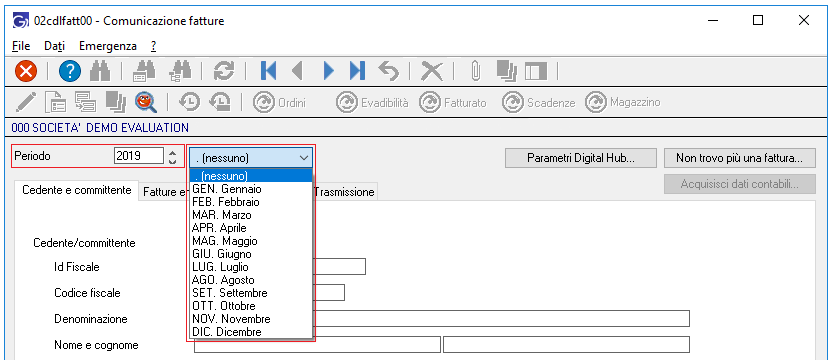Select FEB. Febbraio from month list

250,202
